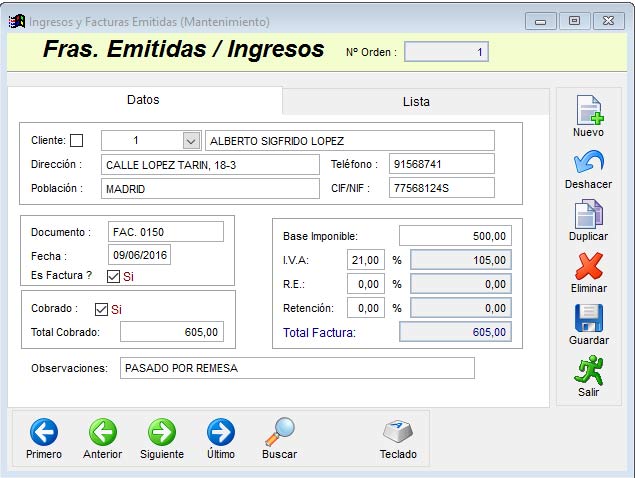
Task: Go to next record with Siguiente
Action: [x=162, y=432]
